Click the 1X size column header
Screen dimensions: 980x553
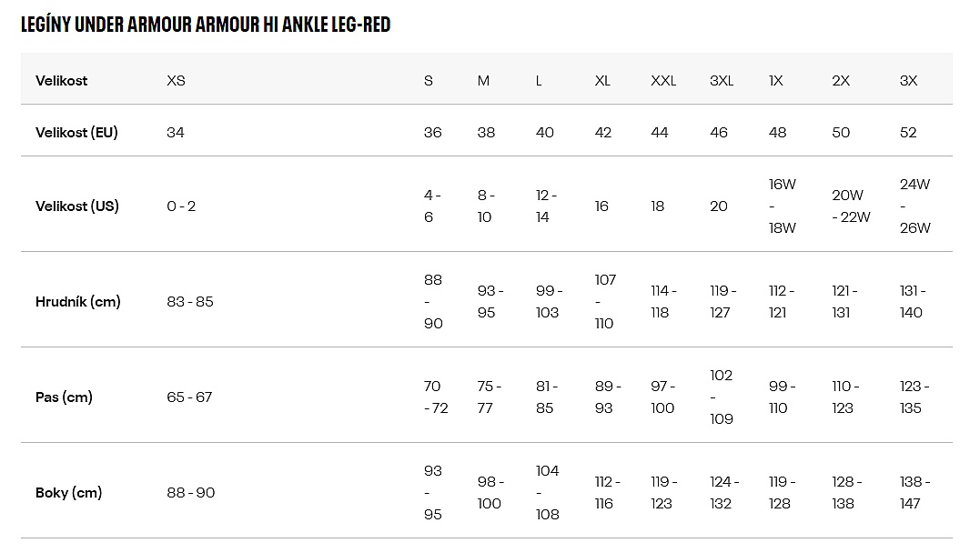click(776, 81)
